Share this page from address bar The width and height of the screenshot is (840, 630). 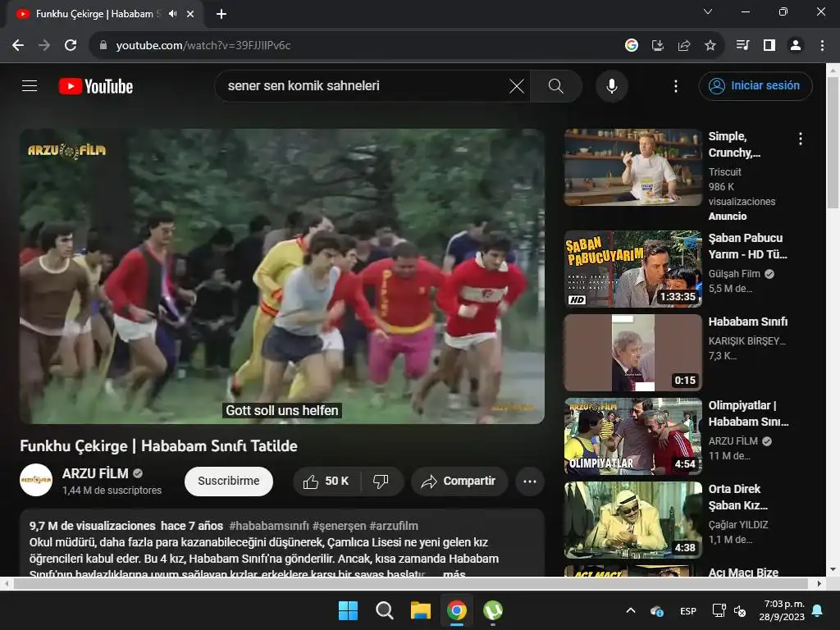point(684,45)
